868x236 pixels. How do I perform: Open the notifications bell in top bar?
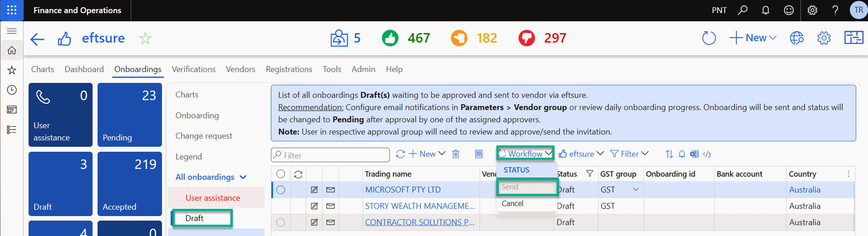[x=765, y=10]
